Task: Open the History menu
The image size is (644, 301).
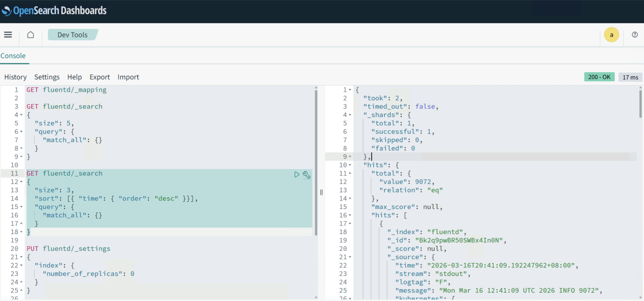Action: pyautogui.click(x=15, y=77)
